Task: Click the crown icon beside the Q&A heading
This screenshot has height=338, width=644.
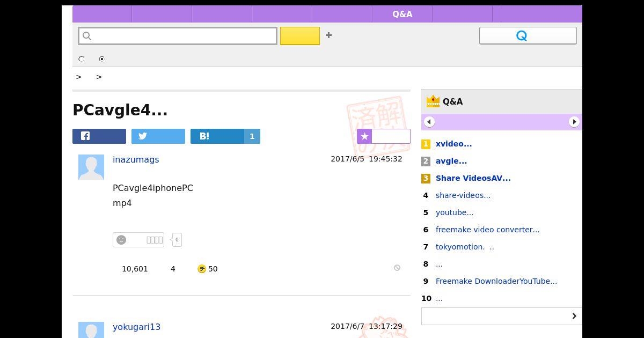Action: coord(433,101)
